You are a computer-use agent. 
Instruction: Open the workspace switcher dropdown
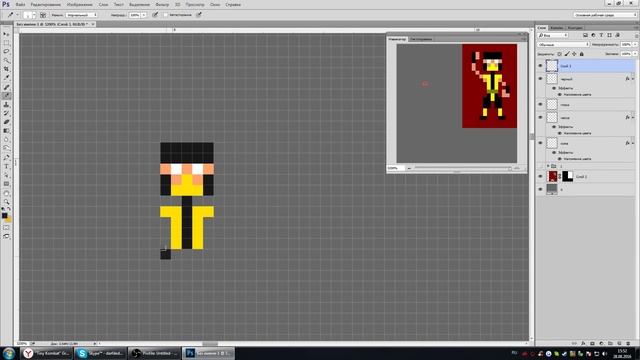pos(605,15)
